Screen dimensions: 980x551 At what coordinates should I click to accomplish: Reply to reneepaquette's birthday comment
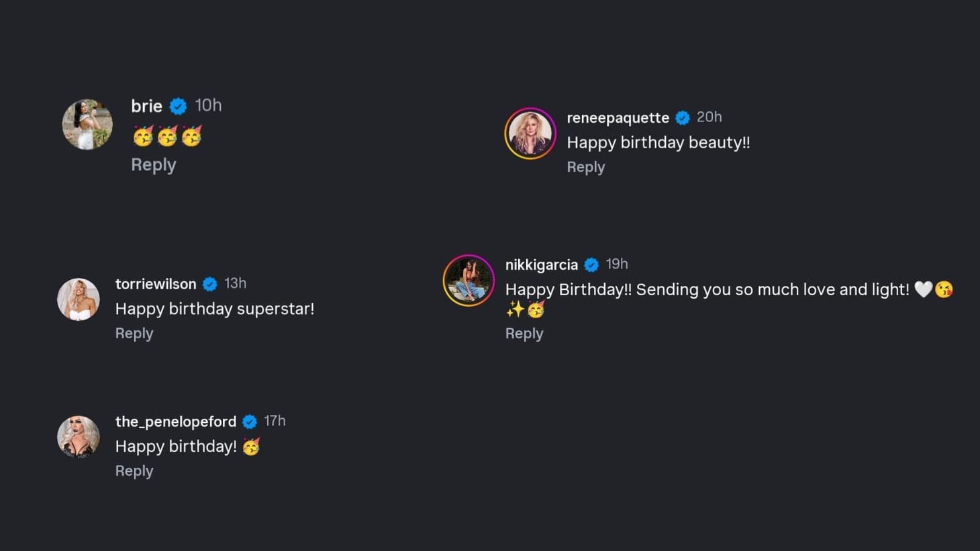(x=585, y=166)
